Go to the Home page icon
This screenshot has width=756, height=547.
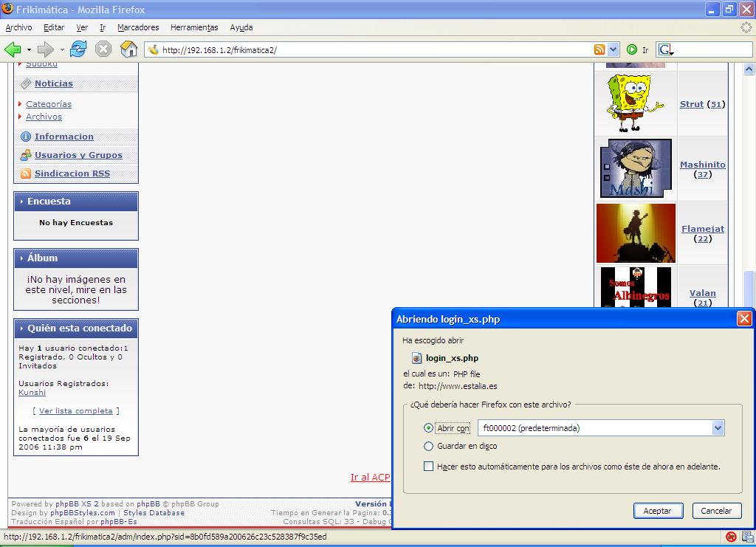coord(128,49)
